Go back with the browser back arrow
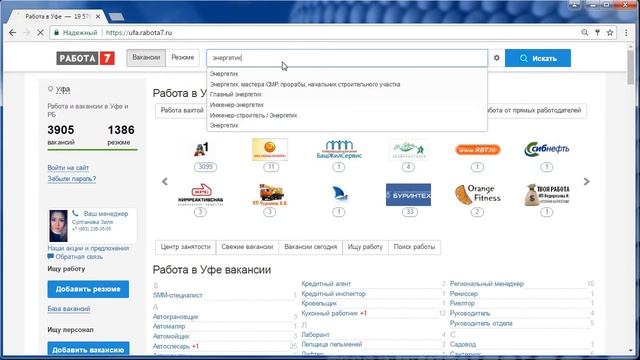The image size is (640, 360). 13,33
